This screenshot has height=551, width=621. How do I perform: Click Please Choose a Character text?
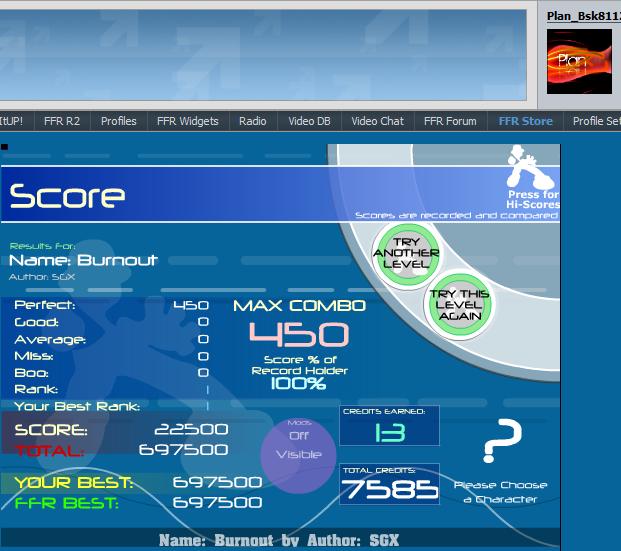click(x=501, y=492)
